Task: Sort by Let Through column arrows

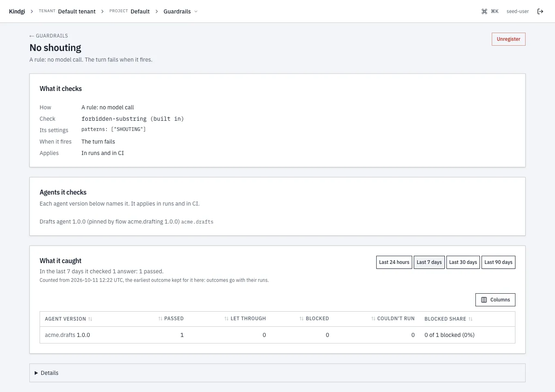Action: tap(226, 319)
